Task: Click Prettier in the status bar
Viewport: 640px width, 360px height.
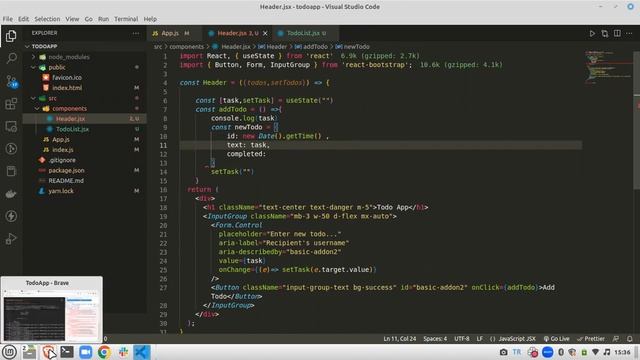Action: click(591, 339)
